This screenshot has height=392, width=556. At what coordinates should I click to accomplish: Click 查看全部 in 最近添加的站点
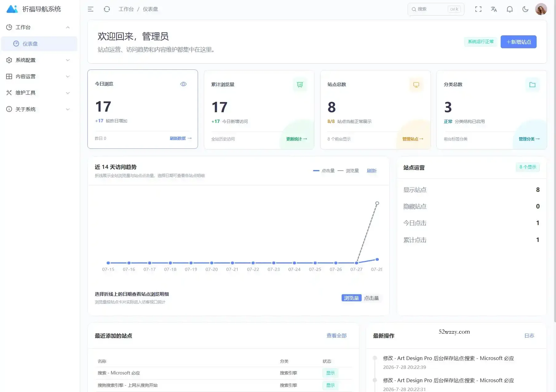click(336, 335)
